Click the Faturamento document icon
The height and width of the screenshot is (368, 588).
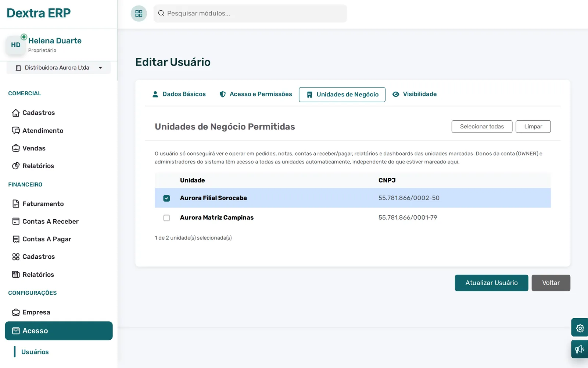click(16, 204)
